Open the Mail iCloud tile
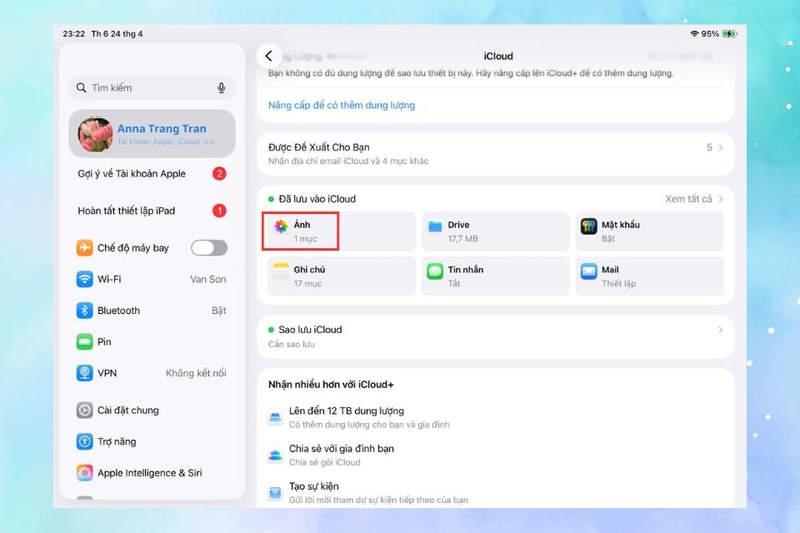The image size is (800, 533). (649, 276)
